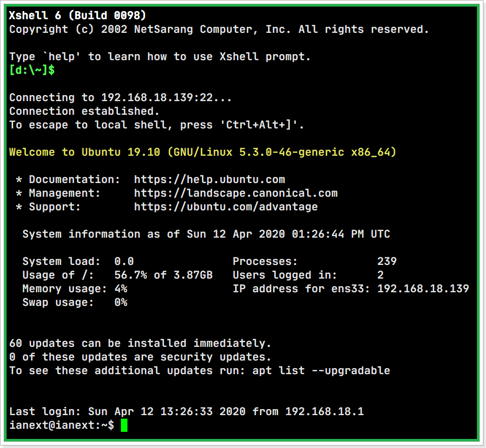Click the Connection established message
Viewport: 486px width, 448px height.
click(84, 111)
